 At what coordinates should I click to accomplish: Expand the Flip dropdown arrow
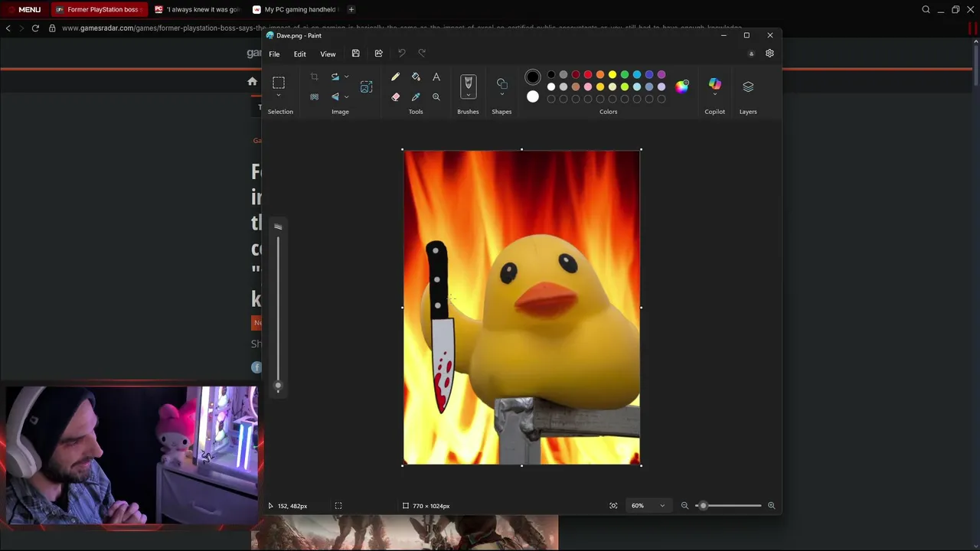point(346,97)
